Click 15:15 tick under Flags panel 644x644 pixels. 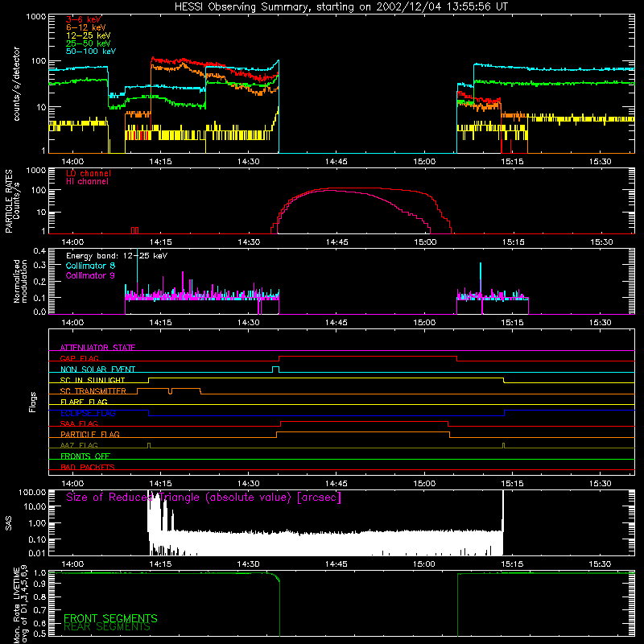(512, 484)
